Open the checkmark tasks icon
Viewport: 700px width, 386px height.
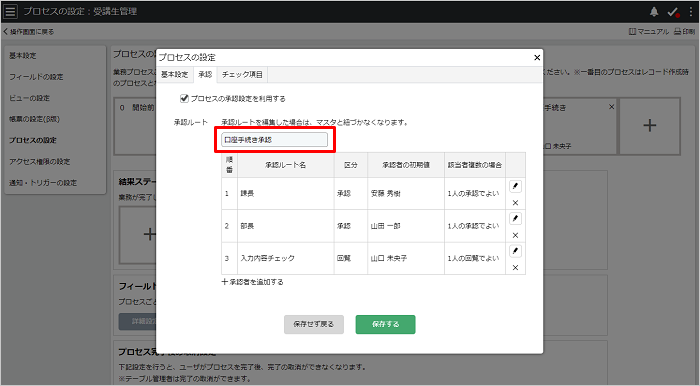click(673, 12)
